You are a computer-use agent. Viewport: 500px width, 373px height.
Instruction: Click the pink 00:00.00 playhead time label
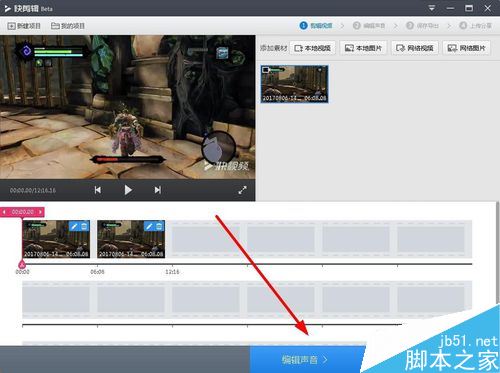(22, 212)
